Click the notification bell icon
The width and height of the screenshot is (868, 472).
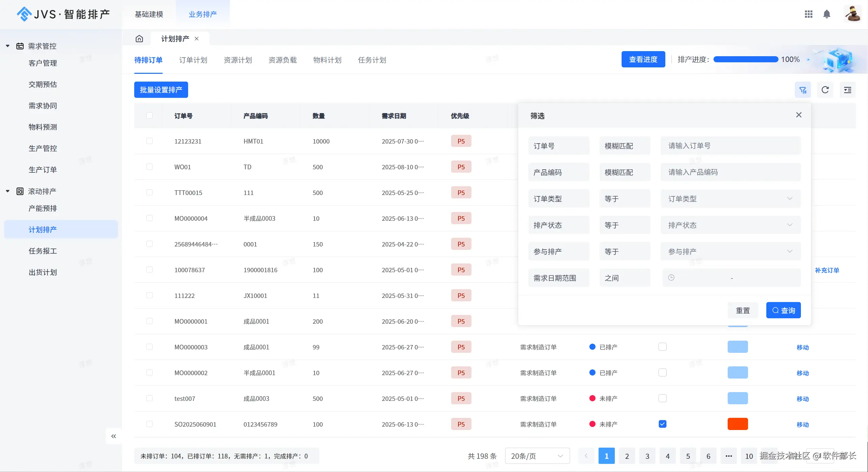[827, 14]
